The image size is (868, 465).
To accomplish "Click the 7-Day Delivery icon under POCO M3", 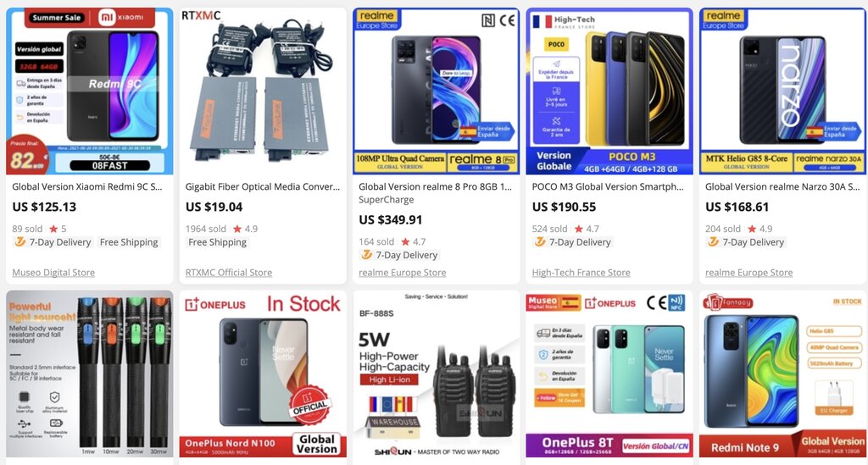I will [540, 241].
